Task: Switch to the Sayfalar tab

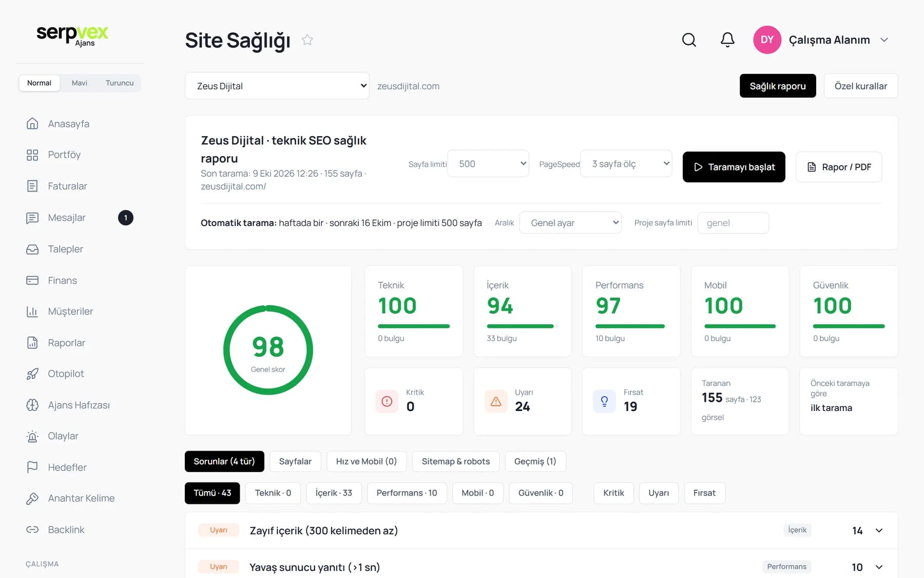Action: pos(295,461)
